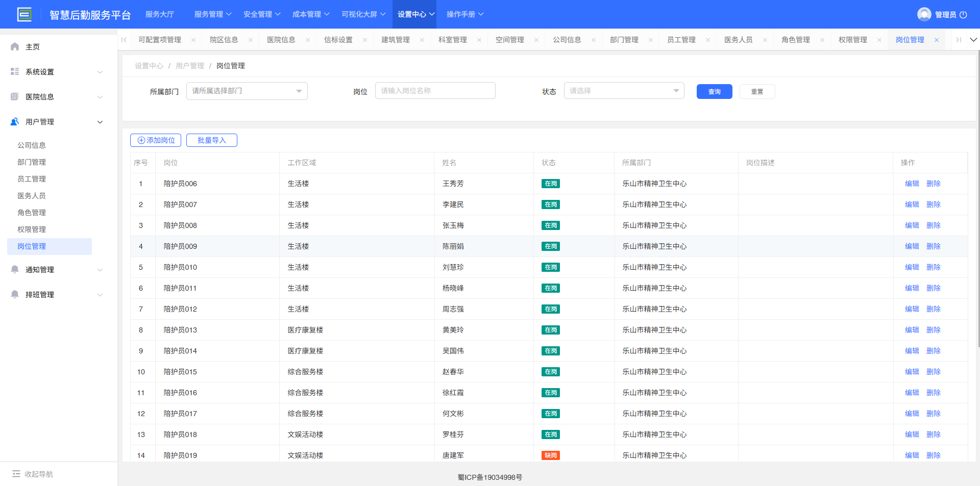980x486 pixels.
Task: Open the 状态 status dropdown
Action: click(624, 91)
